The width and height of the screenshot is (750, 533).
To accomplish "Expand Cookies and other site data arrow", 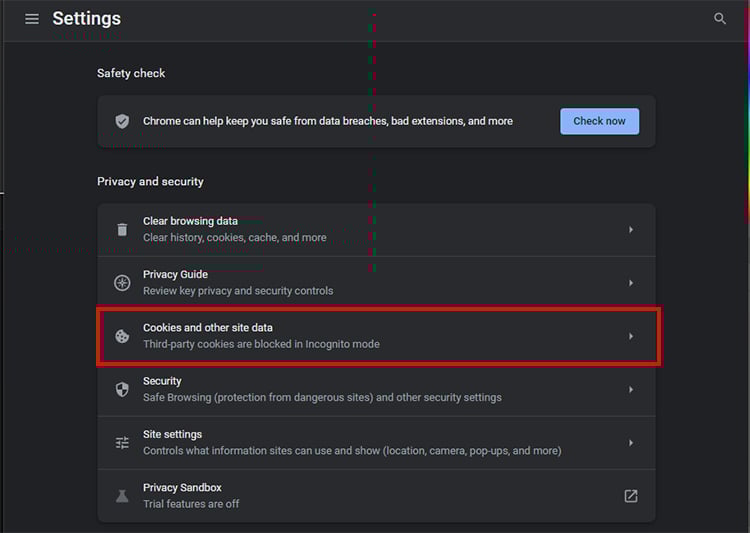I will [x=631, y=336].
